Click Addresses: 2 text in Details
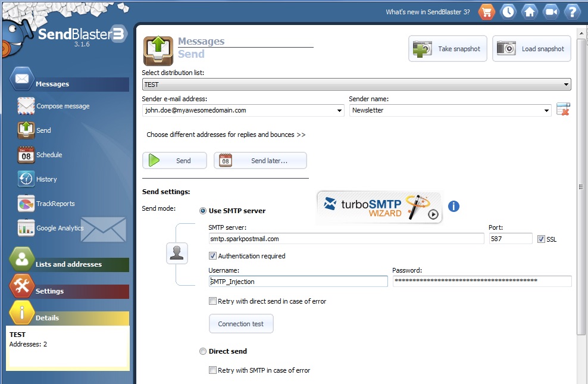The height and width of the screenshot is (384, 588). tap(28, 344)
